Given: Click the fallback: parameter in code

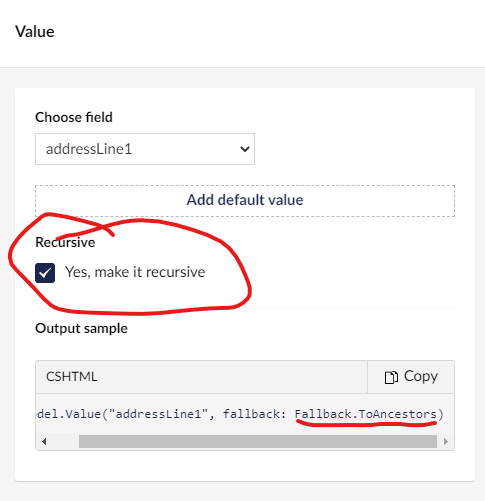Looking at the screenshot, I should click(x=255, y=414).
